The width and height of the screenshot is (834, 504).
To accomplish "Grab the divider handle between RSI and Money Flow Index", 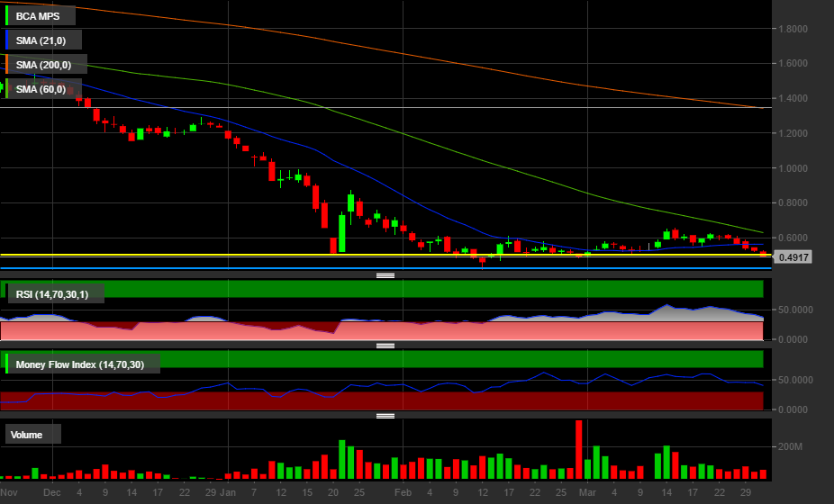I will pos(385,346).
